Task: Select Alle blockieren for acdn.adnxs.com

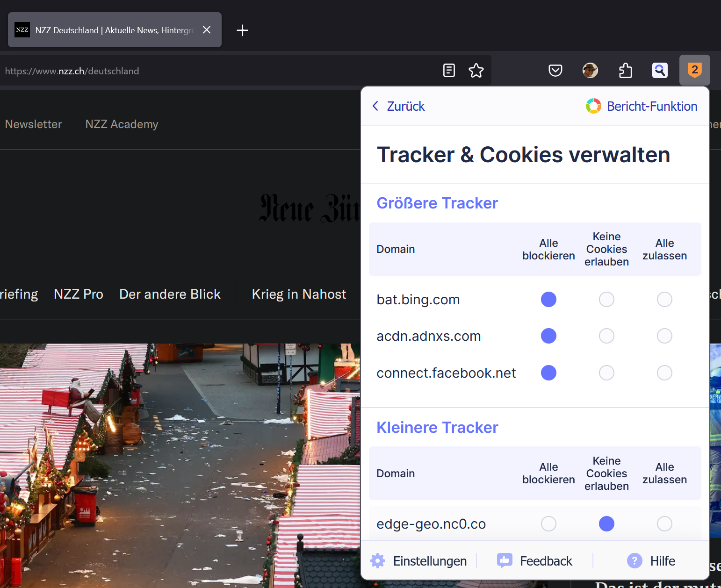Action: (548, 336)
